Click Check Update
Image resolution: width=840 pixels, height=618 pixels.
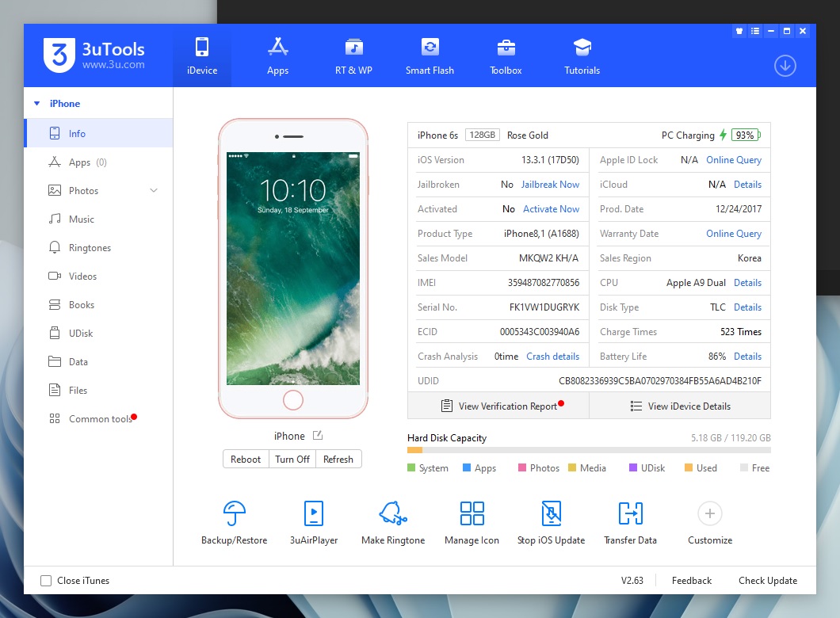click(x=768, y=581)
